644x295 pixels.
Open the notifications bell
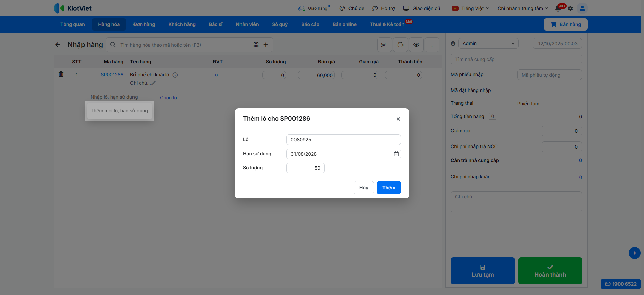(x=558, y=8)
